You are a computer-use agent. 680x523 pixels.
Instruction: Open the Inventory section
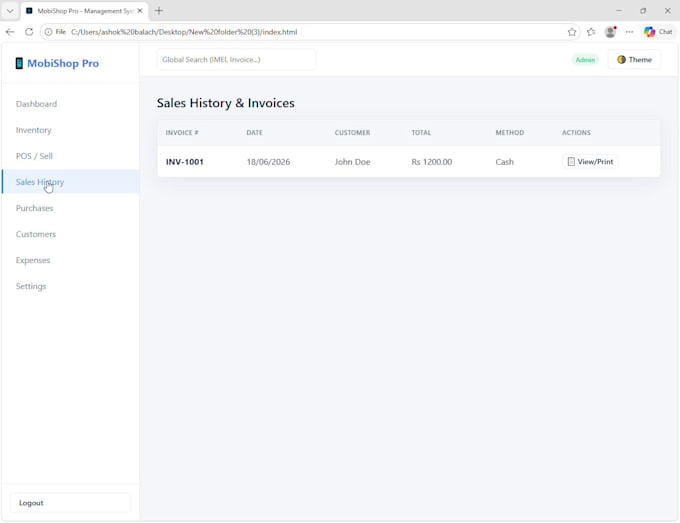pyautogui.click(x=33, y=130)
